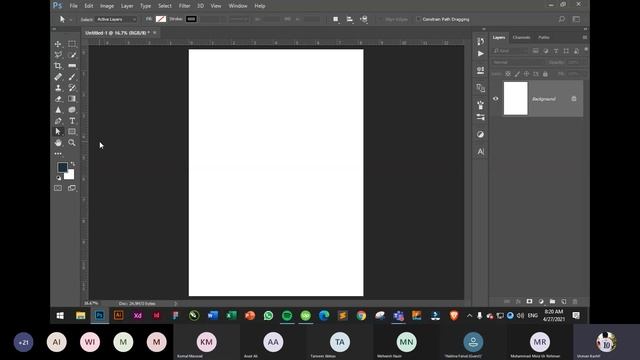Open the Adjustments panel circle icon
The width and height of the screenshot is (640, 360).
(480, 134)
